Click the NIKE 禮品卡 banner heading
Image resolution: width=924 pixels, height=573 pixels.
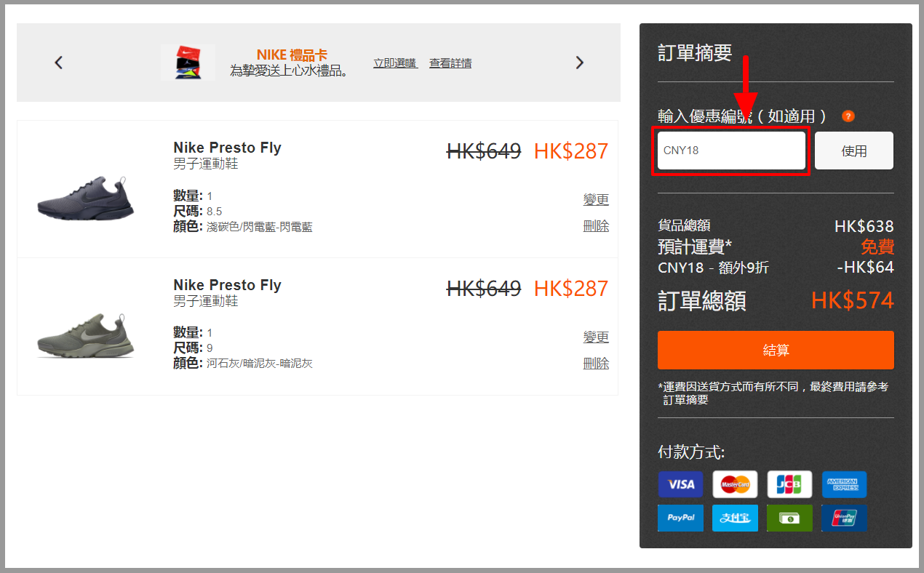(x=292, y=55)
